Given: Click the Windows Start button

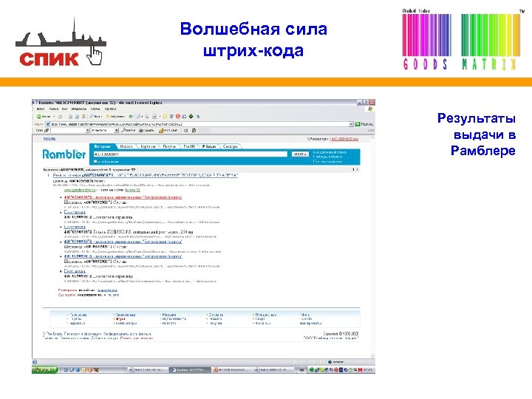Looking at the screenshot, I should tap(44, 370).
